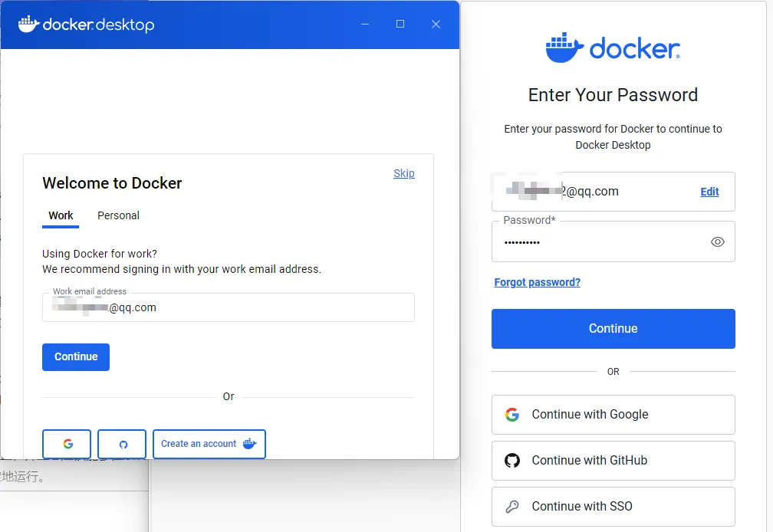This screenshot has width=773, height=532.
Task: Open the Forgot password? link
Action: (x=538, y=282)
